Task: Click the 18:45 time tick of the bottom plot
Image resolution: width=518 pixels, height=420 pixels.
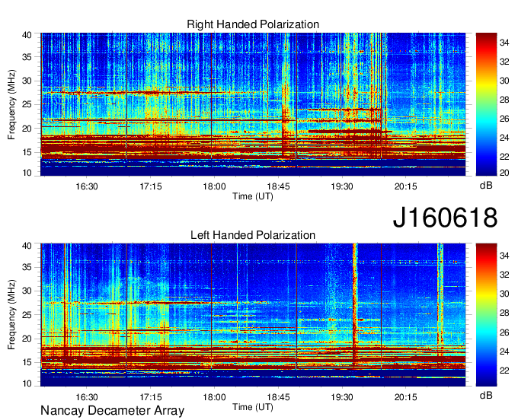Action: (278, 396)
